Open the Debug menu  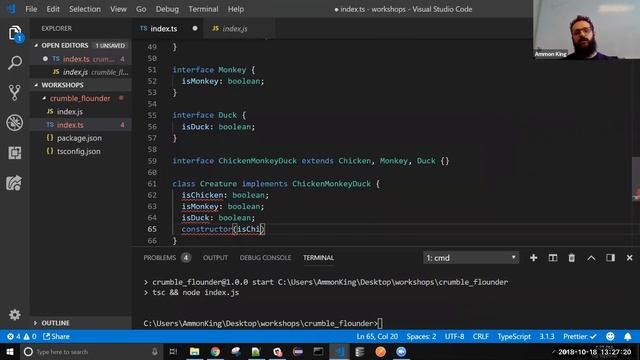(167, 9)
